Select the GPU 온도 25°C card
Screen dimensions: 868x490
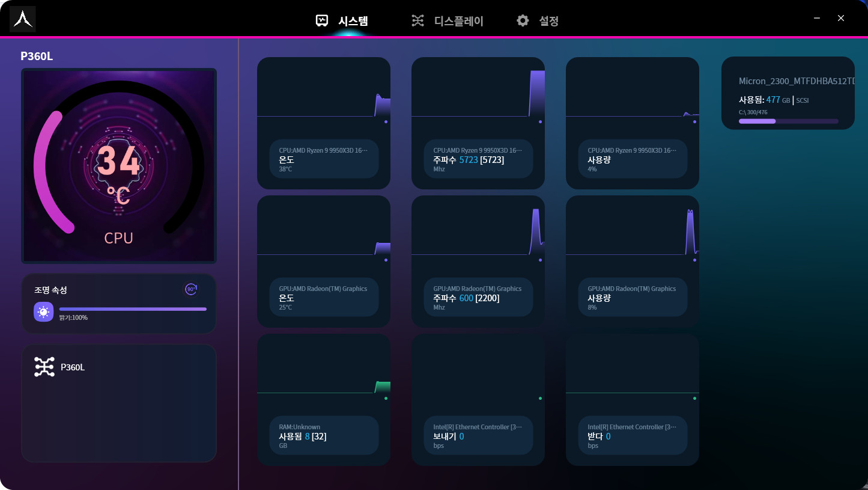click(x=324, y=262)
